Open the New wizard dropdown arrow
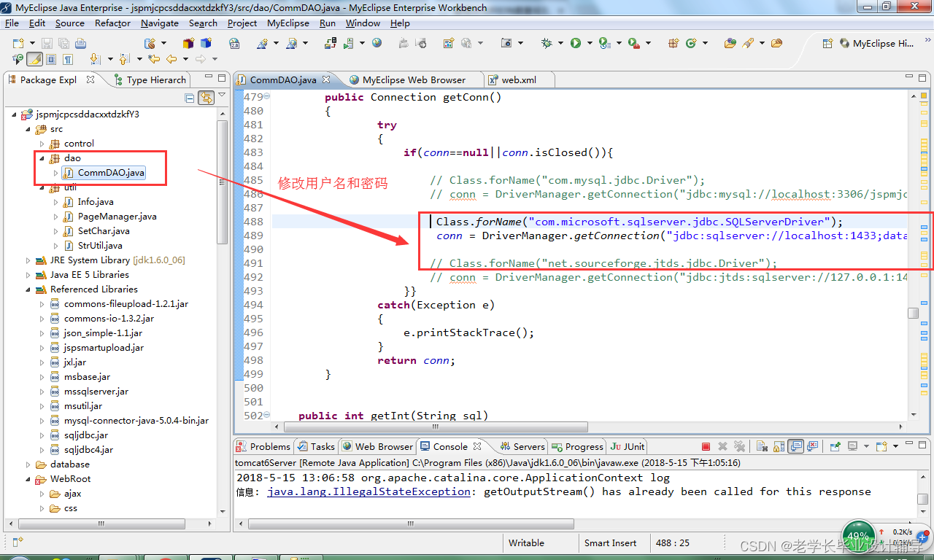This screenshot has width=934, height=560. click(32, 44)
